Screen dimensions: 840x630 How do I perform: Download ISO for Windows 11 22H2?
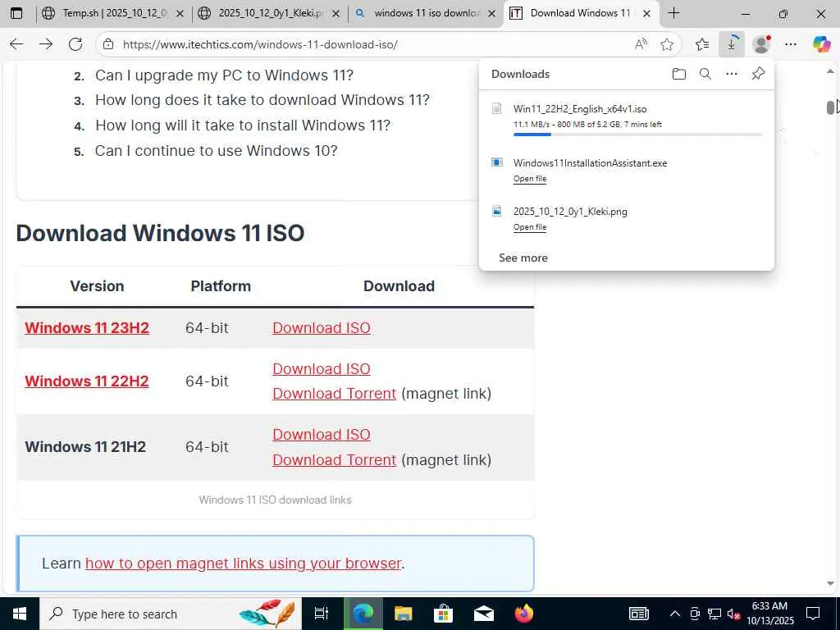322,368
